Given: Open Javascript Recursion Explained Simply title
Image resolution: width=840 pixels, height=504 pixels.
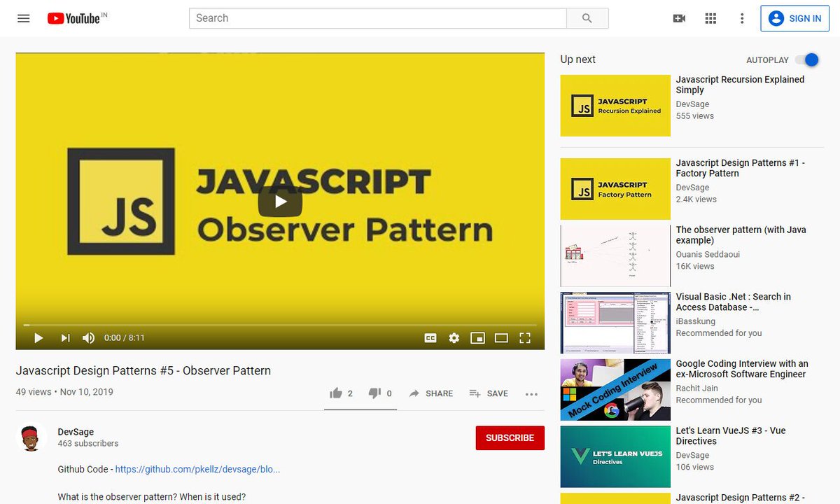Looking at the screenshot, I should click(740, 85).
